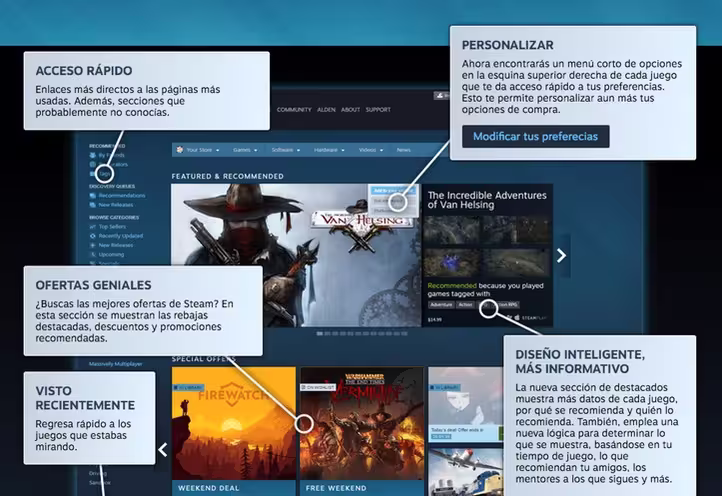The height and width of the screenshot is (496, 722).
Task: Open the SUPPORT header link
Action: tap(378, 110)
